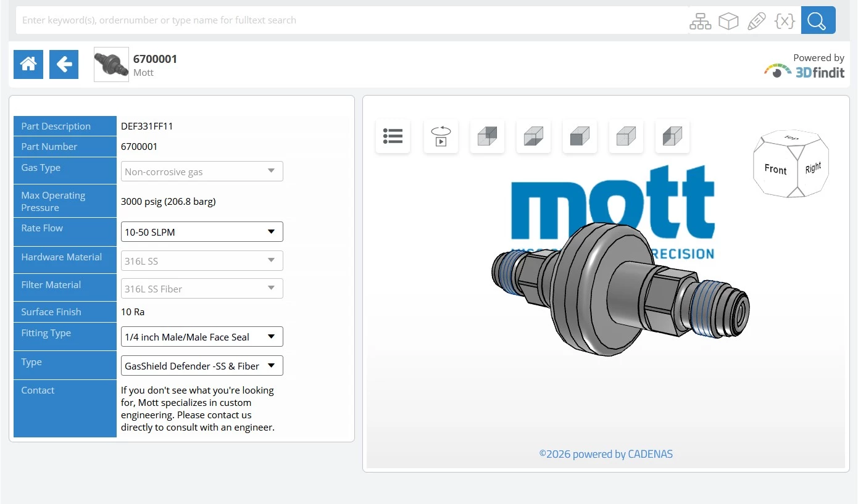The height and width of the screenshot is (504, 858).
Task: Click the blue magnifier search button
Action: (818, 20)
